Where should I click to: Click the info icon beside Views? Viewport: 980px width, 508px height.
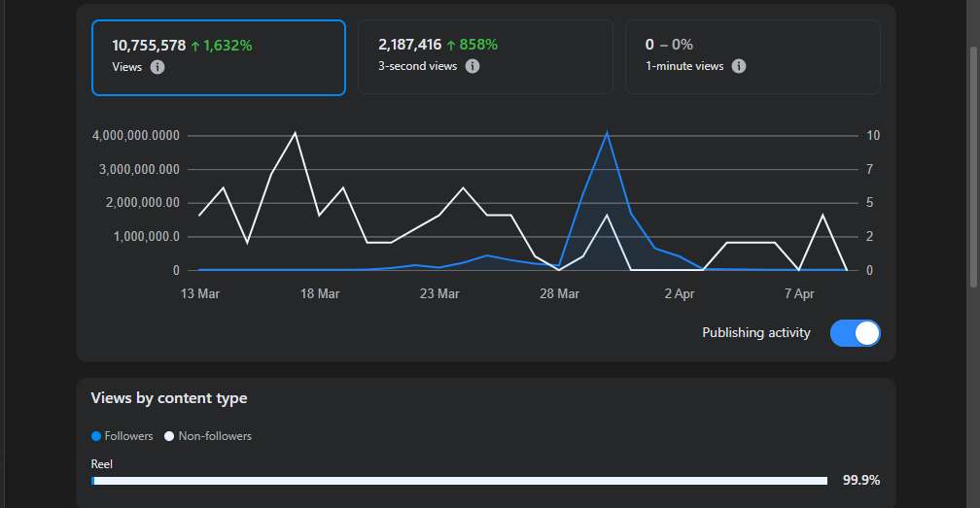point(157,67)
